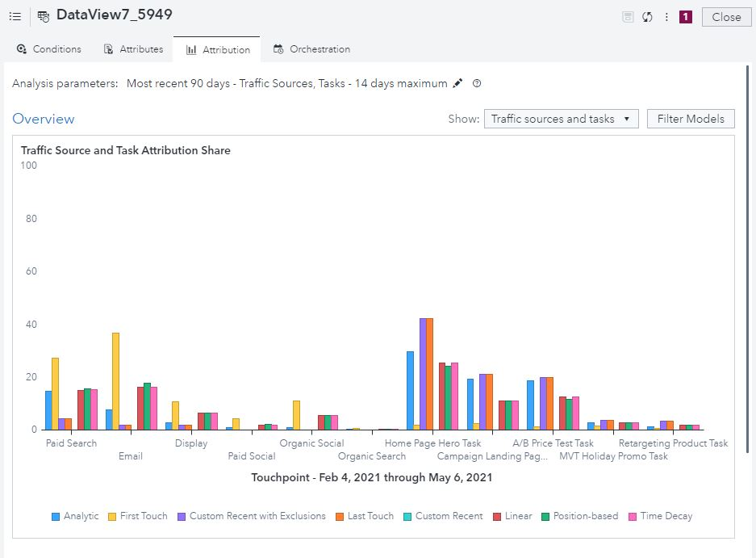This screenshot has height=558, width=756.
Task: Click the Linear red legend swatch
Action: 498,516
